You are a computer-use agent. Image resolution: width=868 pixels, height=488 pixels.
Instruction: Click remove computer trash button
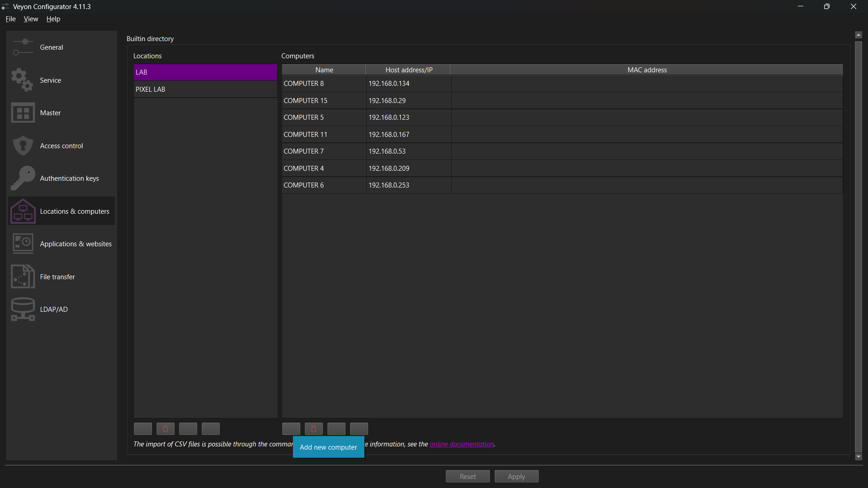[314, 429]
